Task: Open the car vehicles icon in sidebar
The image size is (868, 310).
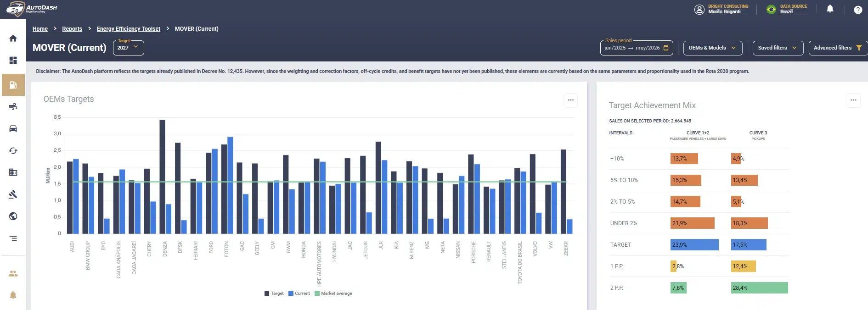Action: (13, 129)
